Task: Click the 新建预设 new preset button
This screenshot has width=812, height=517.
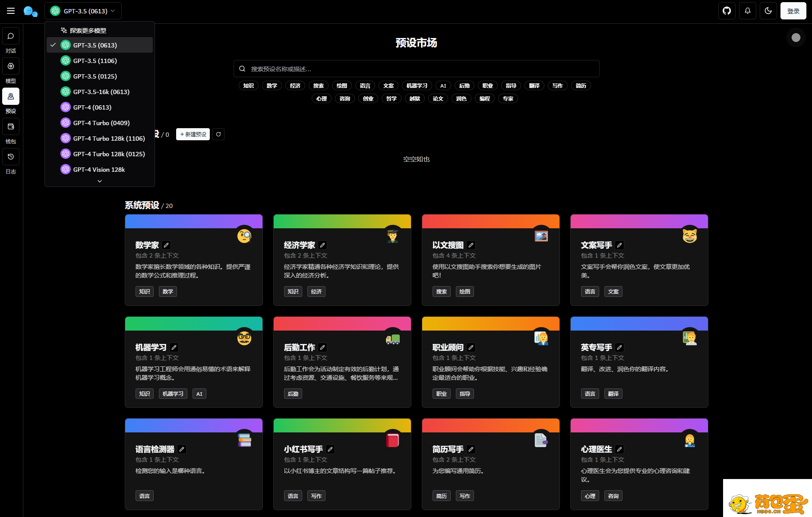Action: point(193,134)
